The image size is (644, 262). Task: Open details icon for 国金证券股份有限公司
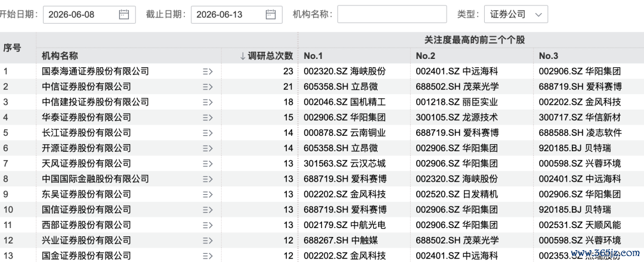tap(208, 256)
